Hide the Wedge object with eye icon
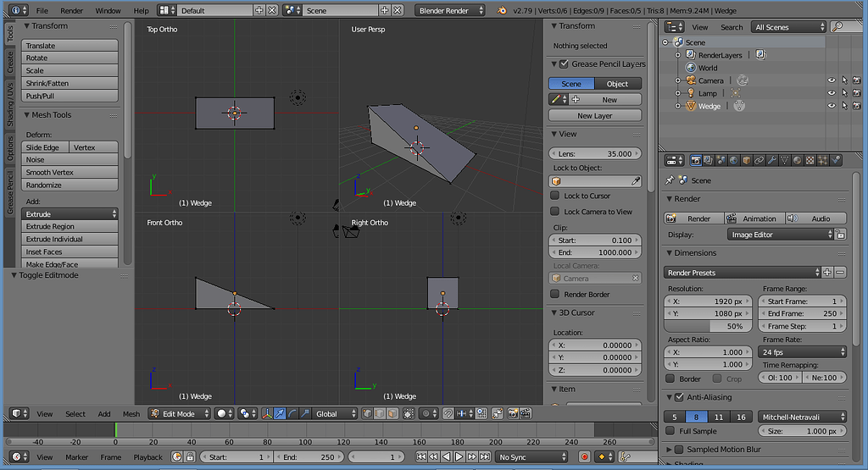 pos(831,106)
